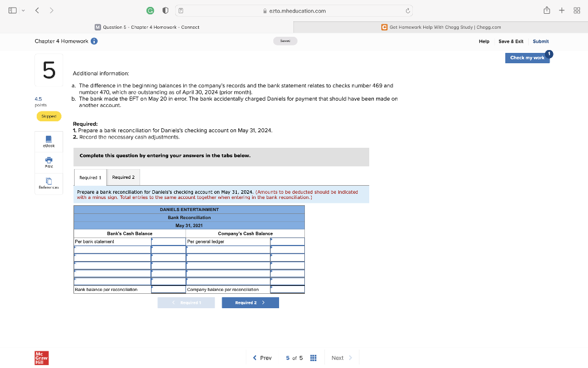Click the Skipped status pill
Viewport: 588px width, 368px height.
[x=49, y=116]
